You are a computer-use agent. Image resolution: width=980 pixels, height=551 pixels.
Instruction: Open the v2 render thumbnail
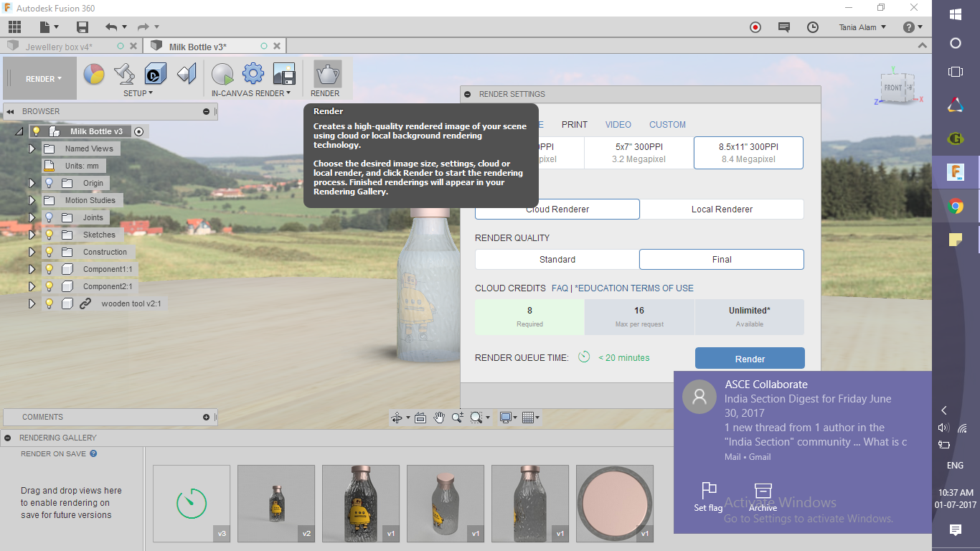(x=276, y=504)
